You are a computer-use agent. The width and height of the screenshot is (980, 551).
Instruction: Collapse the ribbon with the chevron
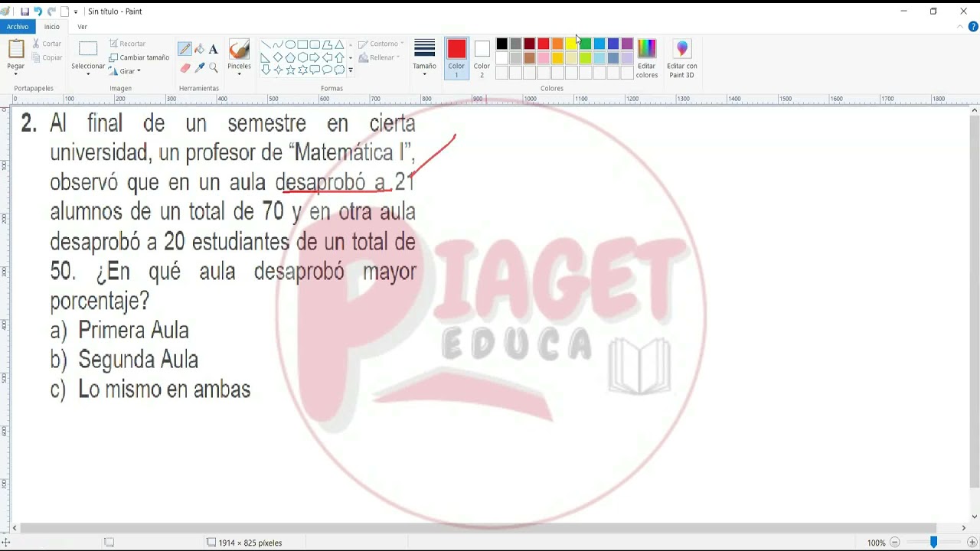[x=961, y=27]
